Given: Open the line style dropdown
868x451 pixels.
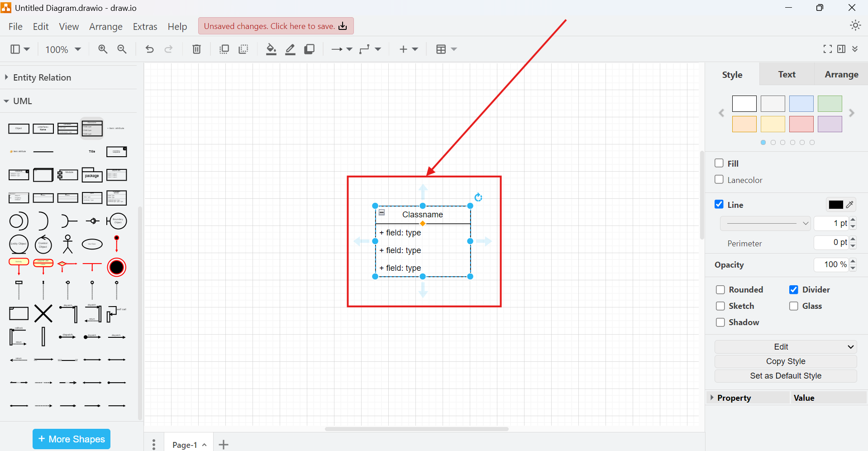Looking at the screenshot, I should pos(765,223).
